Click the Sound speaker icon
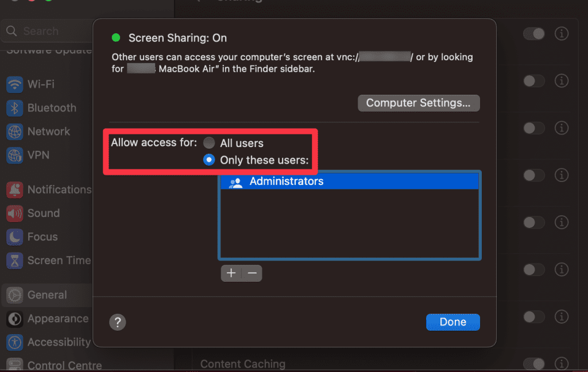The width and height of the screenshot is (588, 372). point(14,213)
